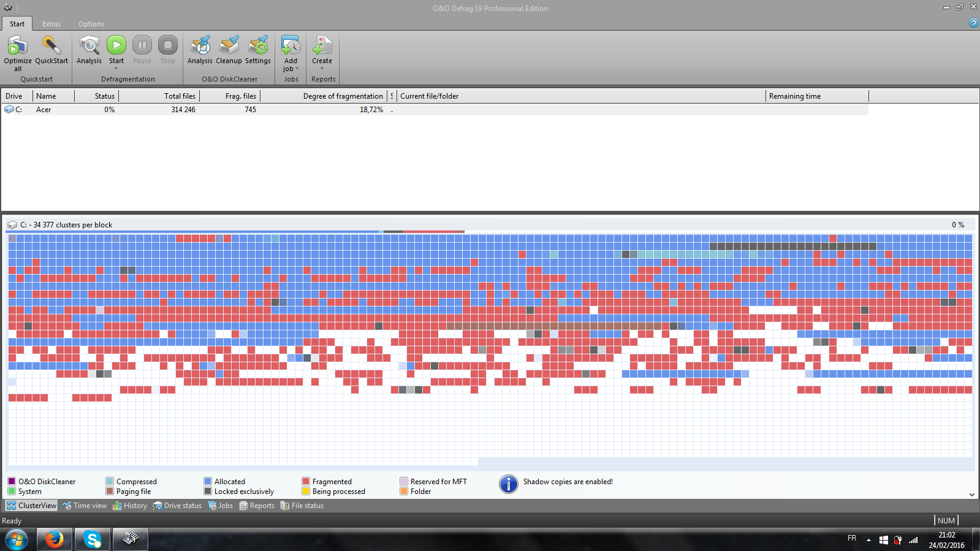
Task: Expand legend area with bottom-right chevron
Action: click(972, 495)
